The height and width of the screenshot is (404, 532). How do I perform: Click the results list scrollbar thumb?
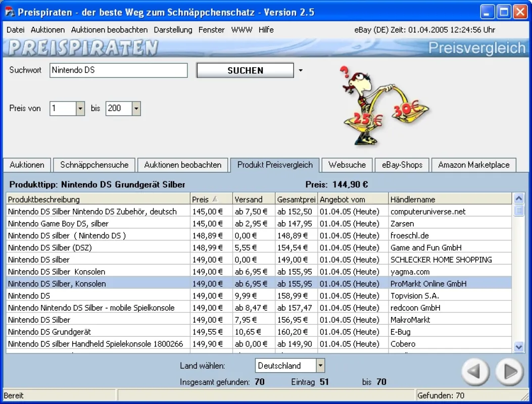pos(519,210)
